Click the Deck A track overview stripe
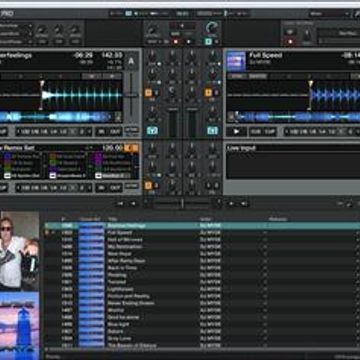360x360 pixels. click(x=57, y=117)
